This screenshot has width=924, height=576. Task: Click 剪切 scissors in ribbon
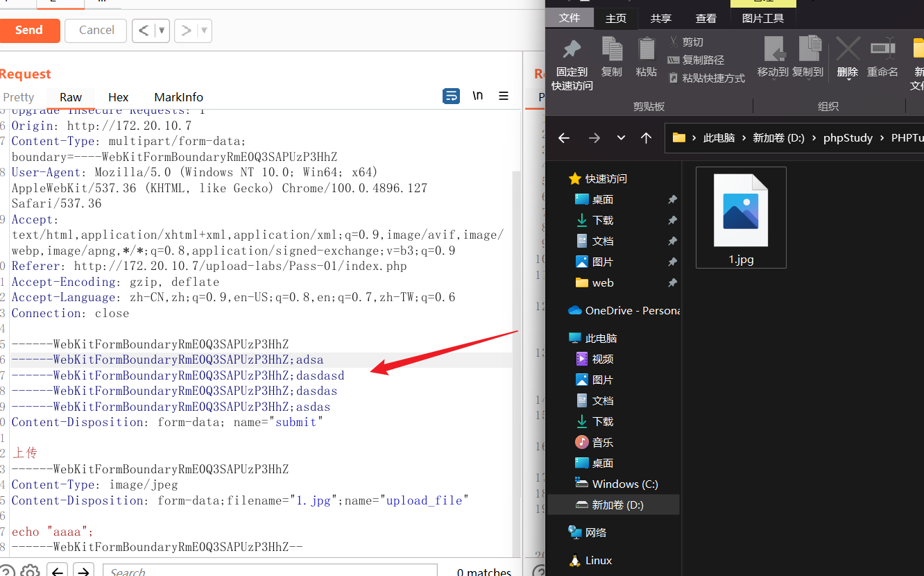pyautogui.click(x=686, y=42)
